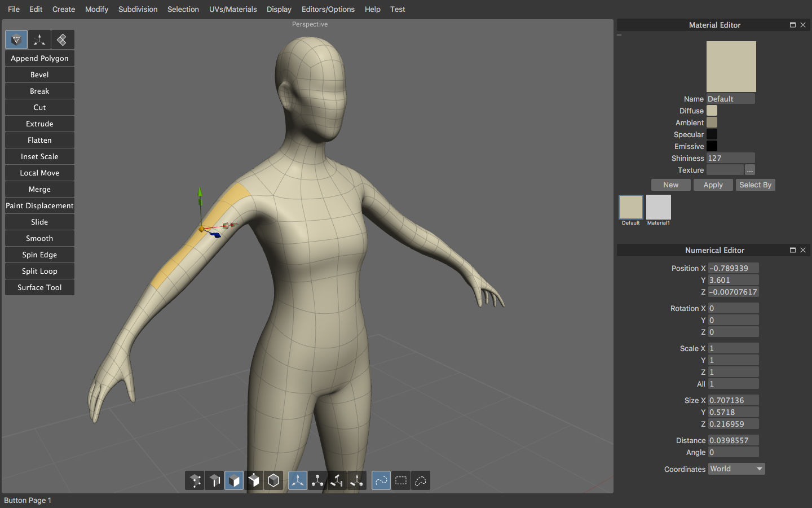Open the diamond-tiles tool page icon
This screenshot has height=508, width=812.
pos(62,40)
